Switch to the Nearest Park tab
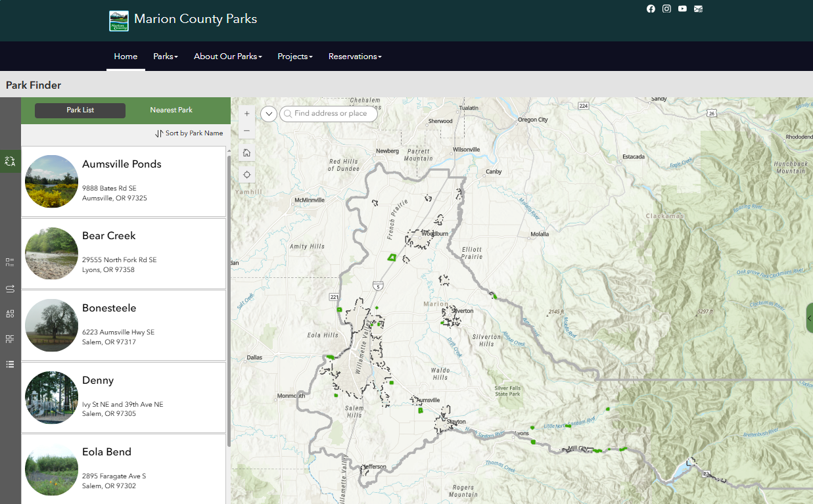Viewport: 813px width, 504px height. pyautogui.click(x=172, y=110)
